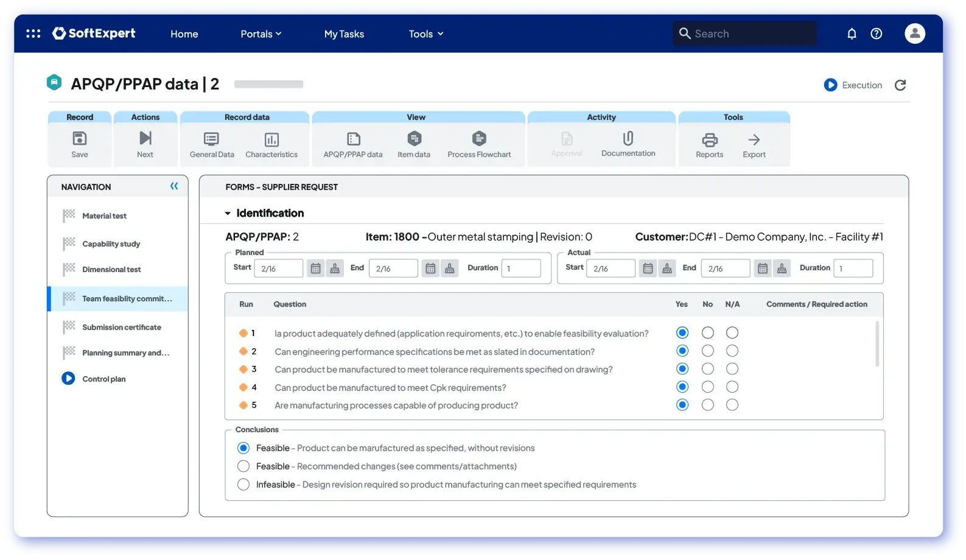Open the notifications bell
Image resolution: width=966 pixels, height=560 pixels.
click(852, 33)
